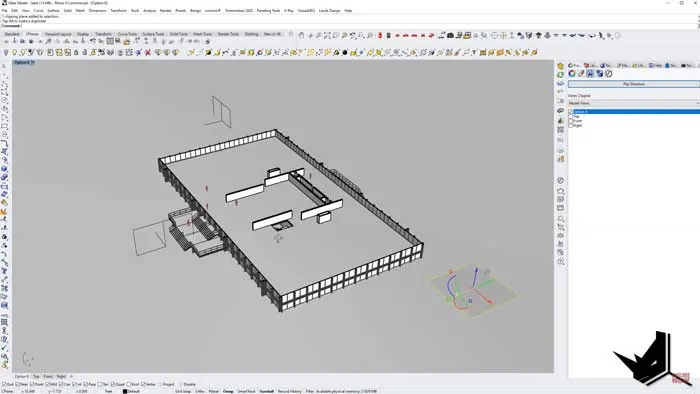Open the File menu
The height and width of the screenshot is (394, 700).
coord(4,10)
